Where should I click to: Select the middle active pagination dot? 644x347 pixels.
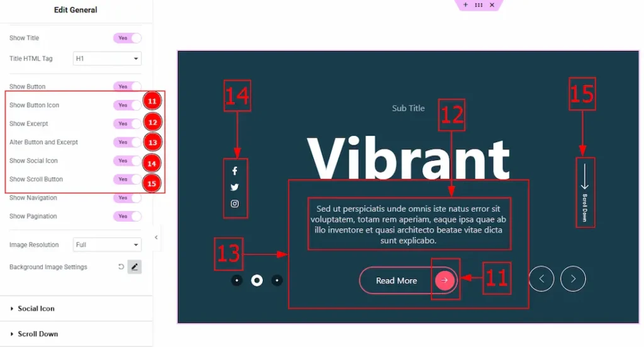pyautogui.click(x=257, y=280)
